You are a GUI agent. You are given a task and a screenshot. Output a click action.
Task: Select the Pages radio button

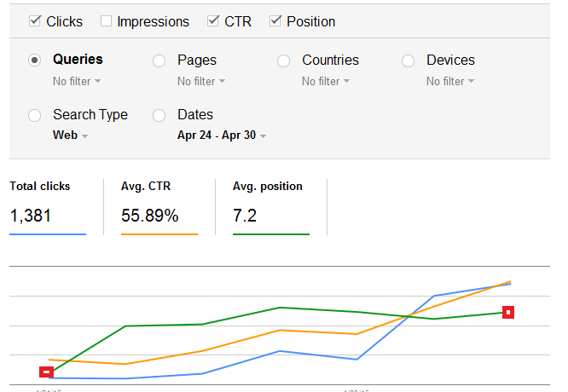click(159, 61)
